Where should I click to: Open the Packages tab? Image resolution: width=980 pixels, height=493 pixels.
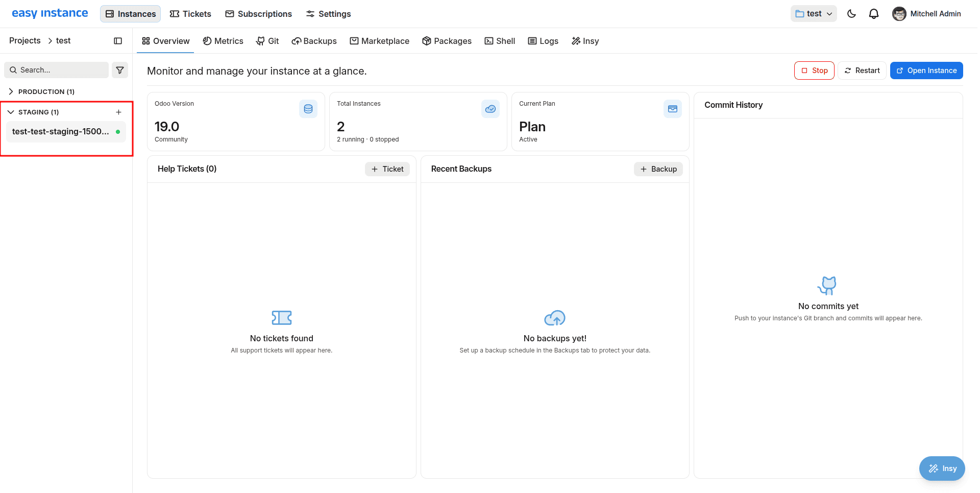tap(447, 41)
